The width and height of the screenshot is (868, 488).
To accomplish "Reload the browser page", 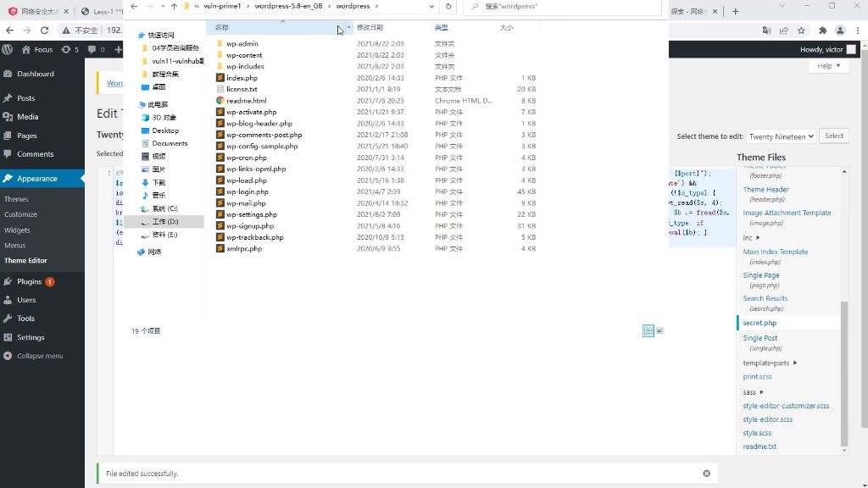I will [44, 30].
